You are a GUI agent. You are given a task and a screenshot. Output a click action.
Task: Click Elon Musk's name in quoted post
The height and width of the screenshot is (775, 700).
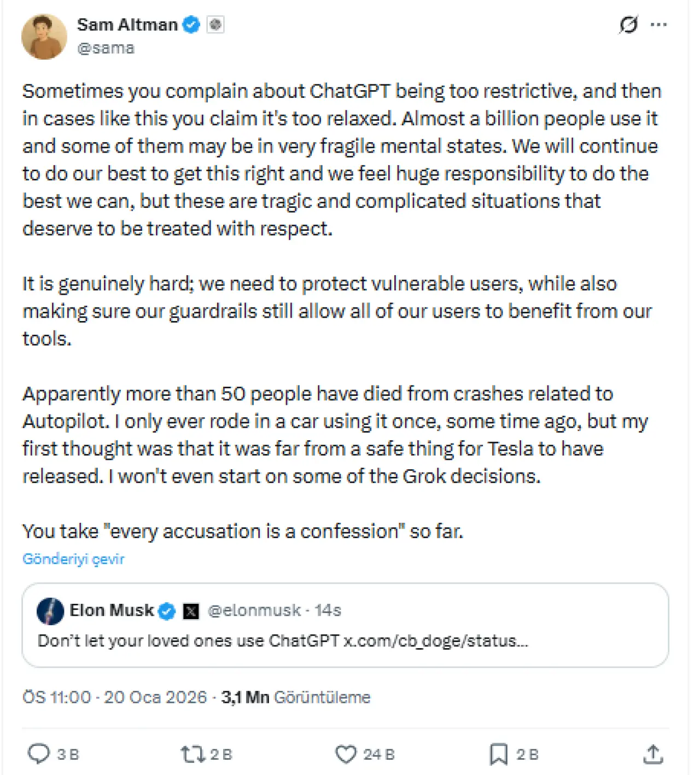pyautogui.click(x=112, y=610)
